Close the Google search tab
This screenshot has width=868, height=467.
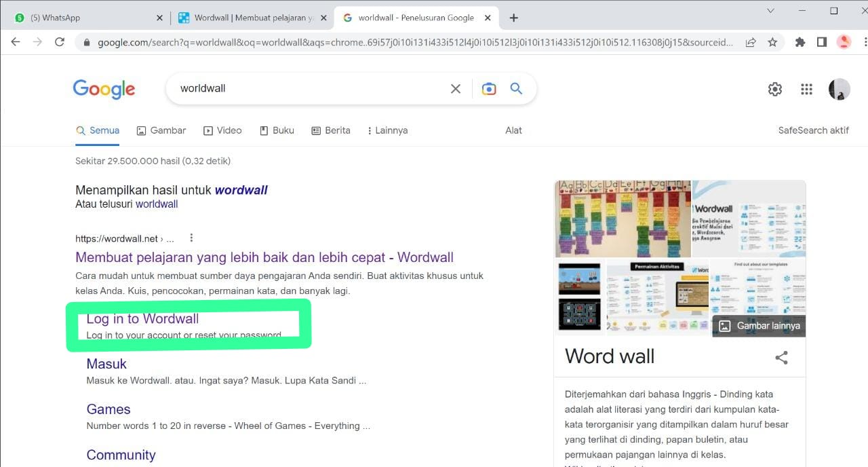point(487,18)
